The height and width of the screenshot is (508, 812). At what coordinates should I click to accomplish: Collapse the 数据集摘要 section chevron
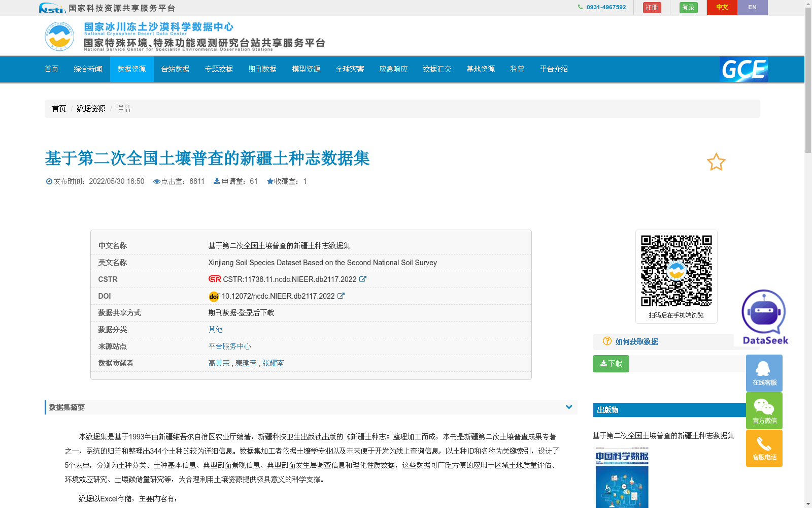569,407
